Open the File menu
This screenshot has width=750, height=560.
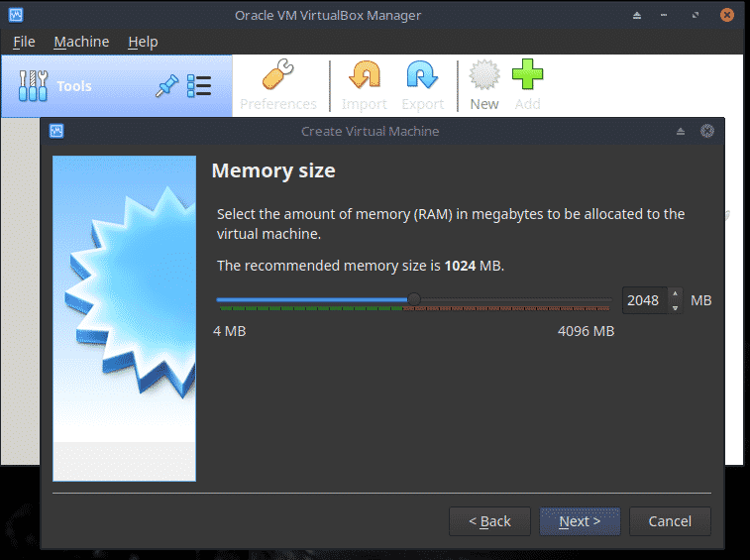point(24,42)
